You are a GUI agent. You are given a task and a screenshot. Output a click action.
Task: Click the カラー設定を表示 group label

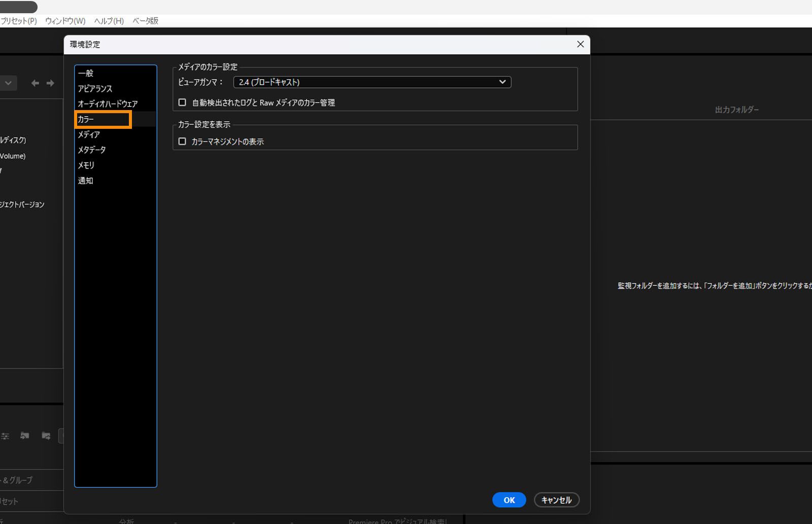pos(204,124)
